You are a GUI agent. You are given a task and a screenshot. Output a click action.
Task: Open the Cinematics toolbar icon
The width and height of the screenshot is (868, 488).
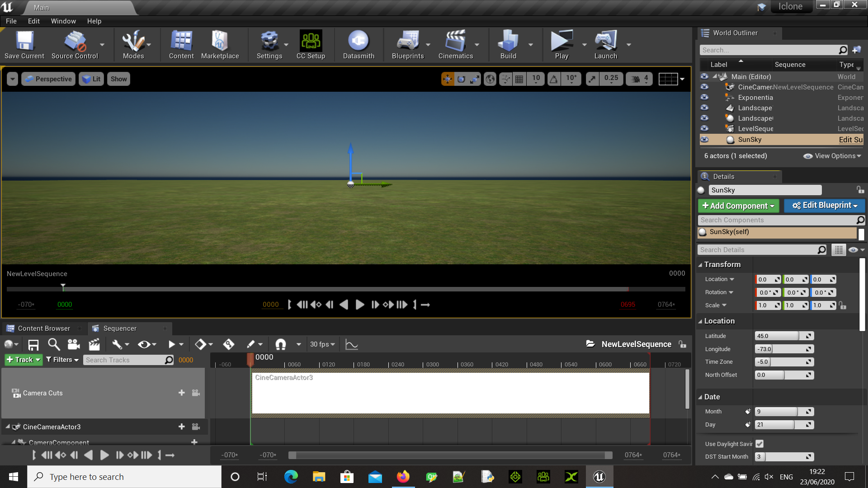(x=456, y=45)
